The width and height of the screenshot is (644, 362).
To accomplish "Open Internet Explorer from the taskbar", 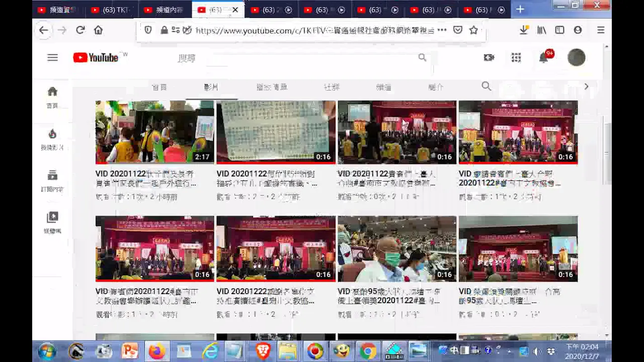I will tap(209, 350).
